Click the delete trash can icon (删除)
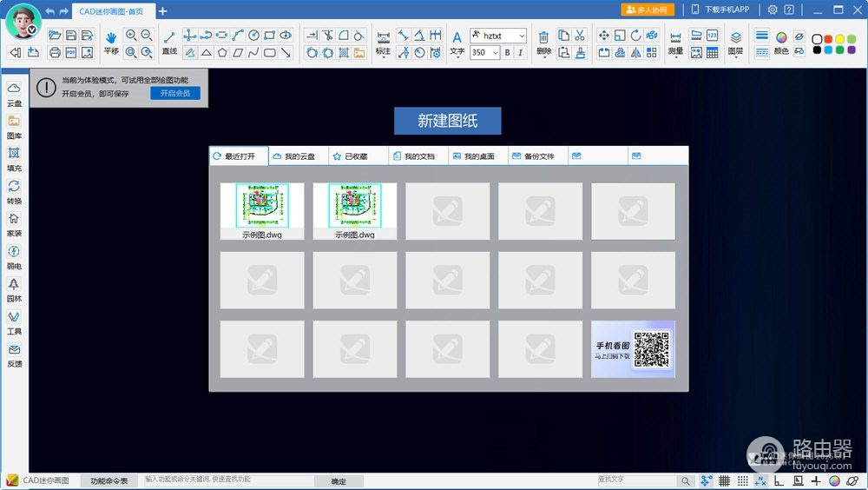 543,43
